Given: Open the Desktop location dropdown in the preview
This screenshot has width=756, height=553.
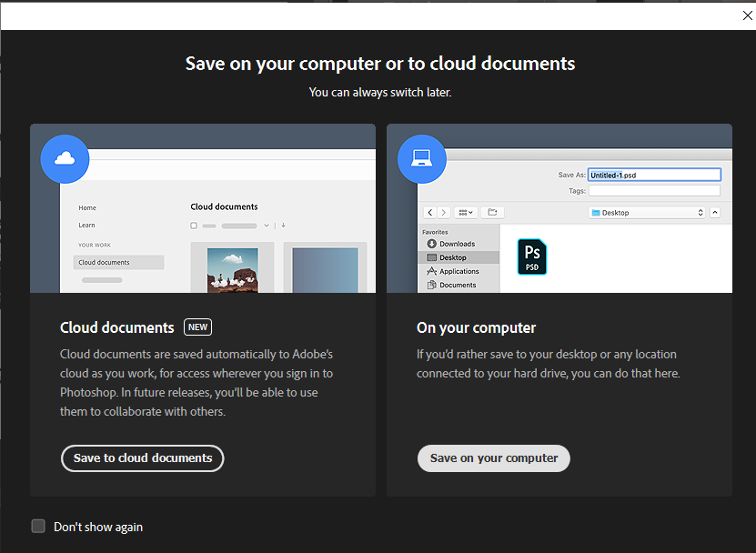Looking at the screenshot, I should pyautogui.click(x=647, y=213).
